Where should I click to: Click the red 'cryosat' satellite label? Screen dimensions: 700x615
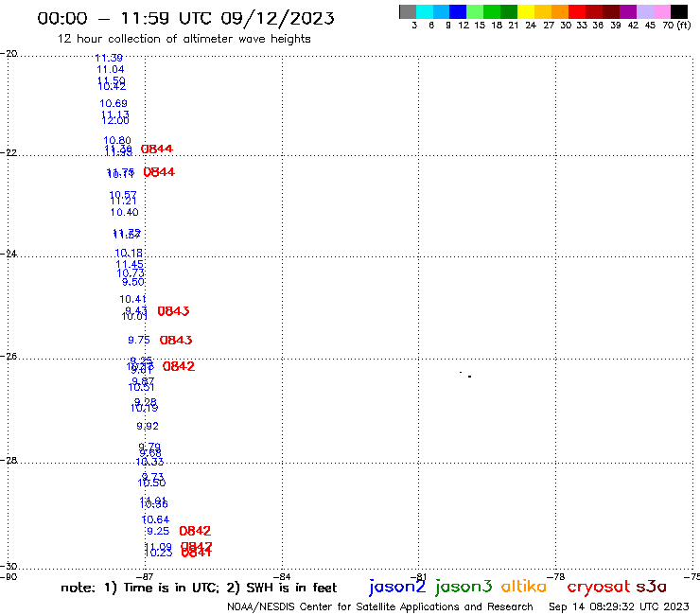click(x=599, y=587)
